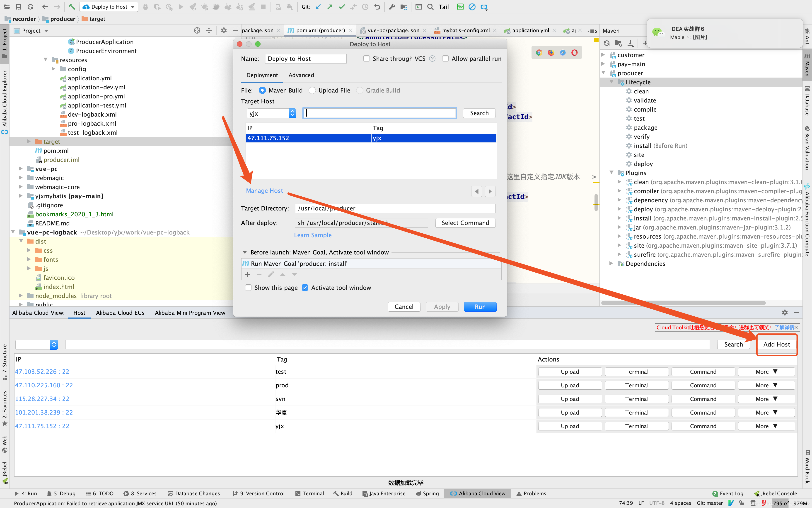Screen dimensions: 812x508
Task: Click previous page arrow in Target Host list
Action: 476,191
